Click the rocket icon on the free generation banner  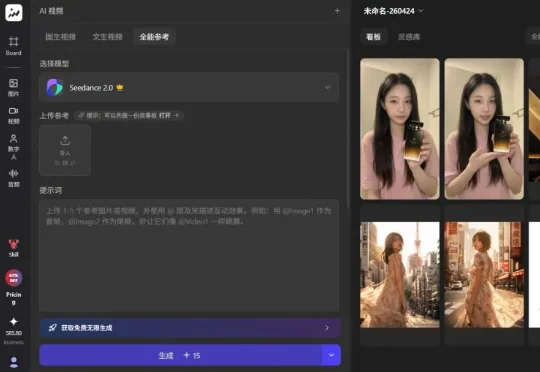pos(52,328)
